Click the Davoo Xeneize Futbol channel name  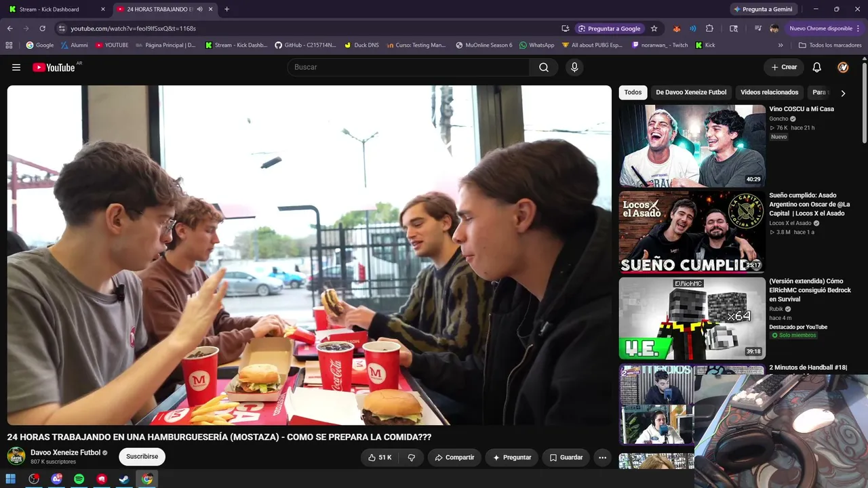point(65,453)
